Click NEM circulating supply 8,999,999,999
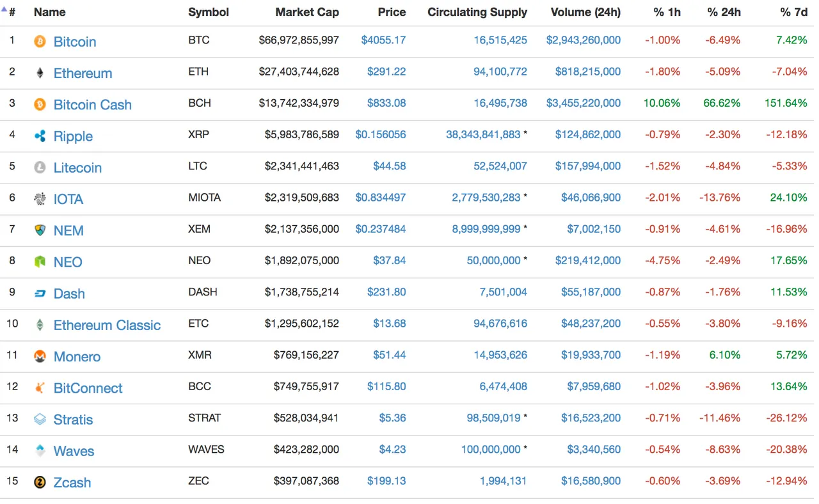The width and height of the screenshot is (819, 504). pos(486,228)
